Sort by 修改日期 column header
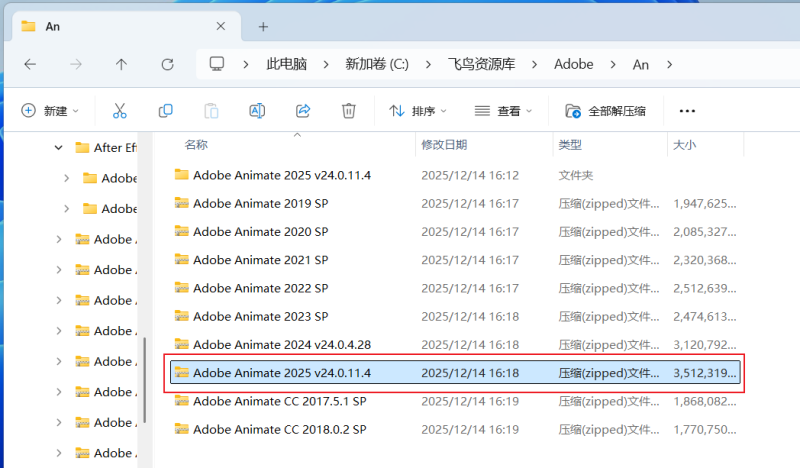 [x=444, y=145]
